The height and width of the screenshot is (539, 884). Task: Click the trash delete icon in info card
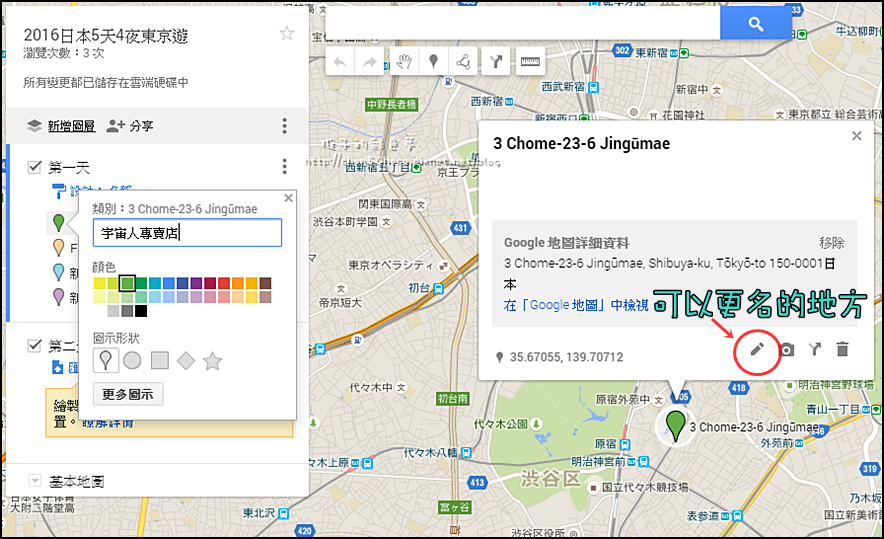(x=842, y=350)
